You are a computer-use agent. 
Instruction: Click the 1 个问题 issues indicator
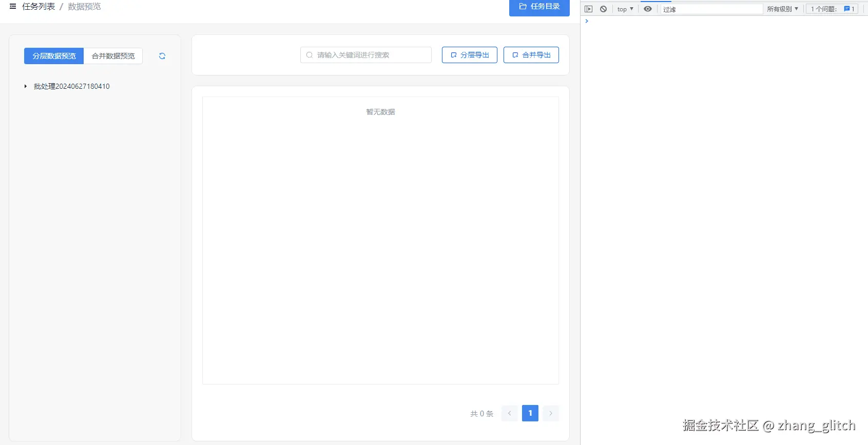[832, 9]
